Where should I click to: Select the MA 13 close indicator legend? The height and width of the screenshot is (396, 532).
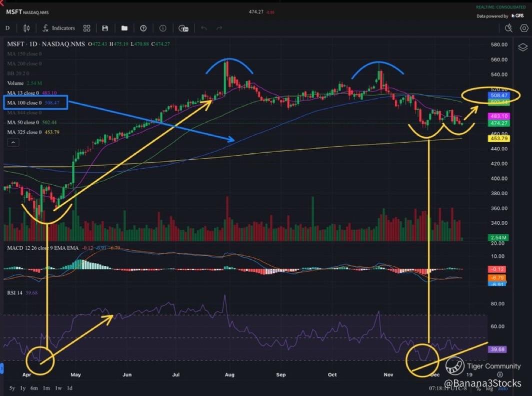click(x=32, y=93)
